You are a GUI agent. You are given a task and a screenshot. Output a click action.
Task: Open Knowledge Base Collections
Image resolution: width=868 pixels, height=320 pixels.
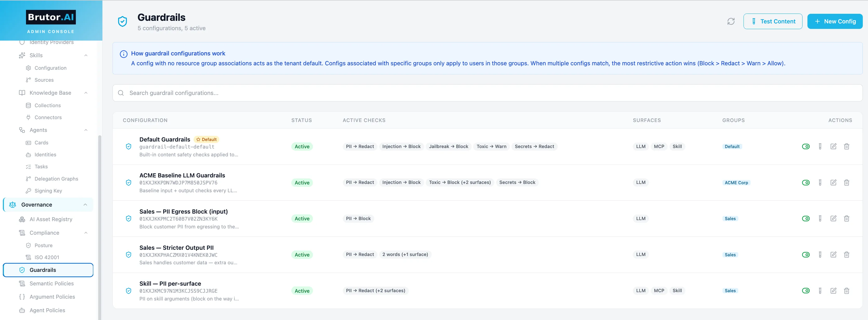click(48, 105)
